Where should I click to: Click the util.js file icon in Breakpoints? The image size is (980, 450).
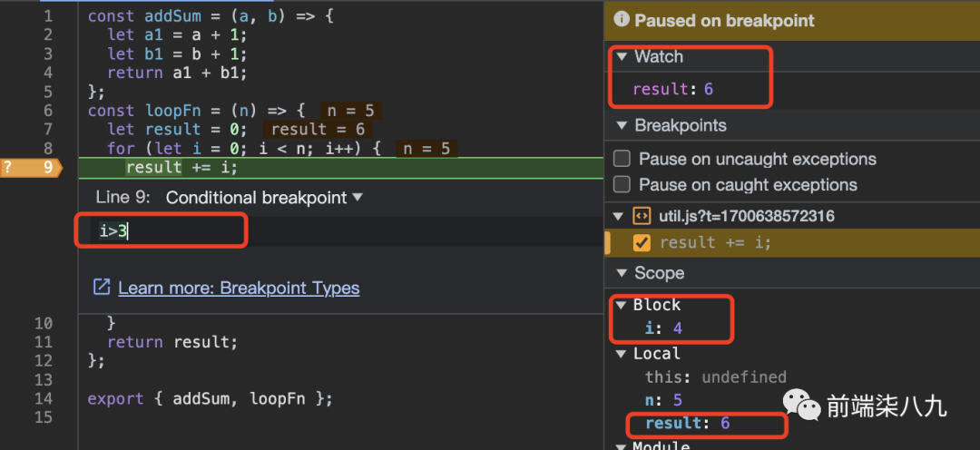click(642, 216)
